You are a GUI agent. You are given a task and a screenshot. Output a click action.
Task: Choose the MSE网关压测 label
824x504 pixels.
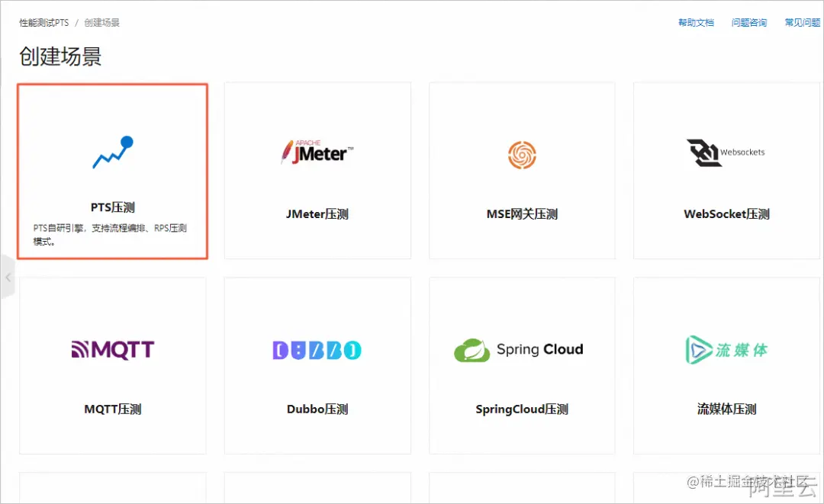(x=522, y=214)
